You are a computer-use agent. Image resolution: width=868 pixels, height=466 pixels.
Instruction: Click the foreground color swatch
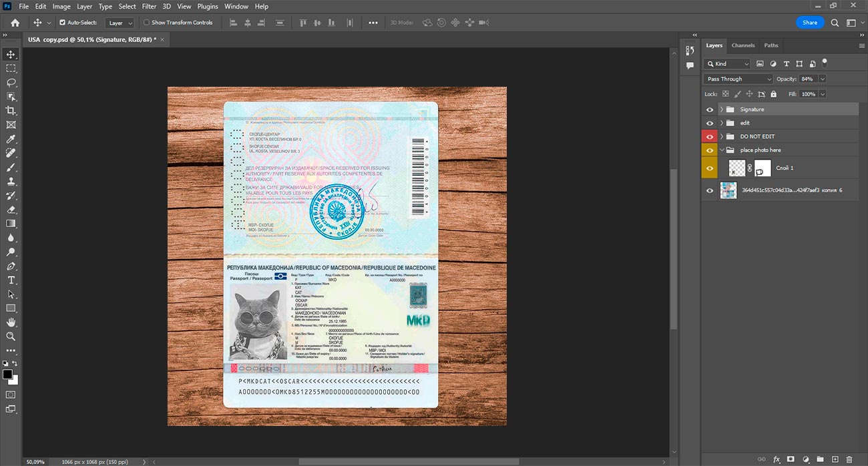point(7,375)
